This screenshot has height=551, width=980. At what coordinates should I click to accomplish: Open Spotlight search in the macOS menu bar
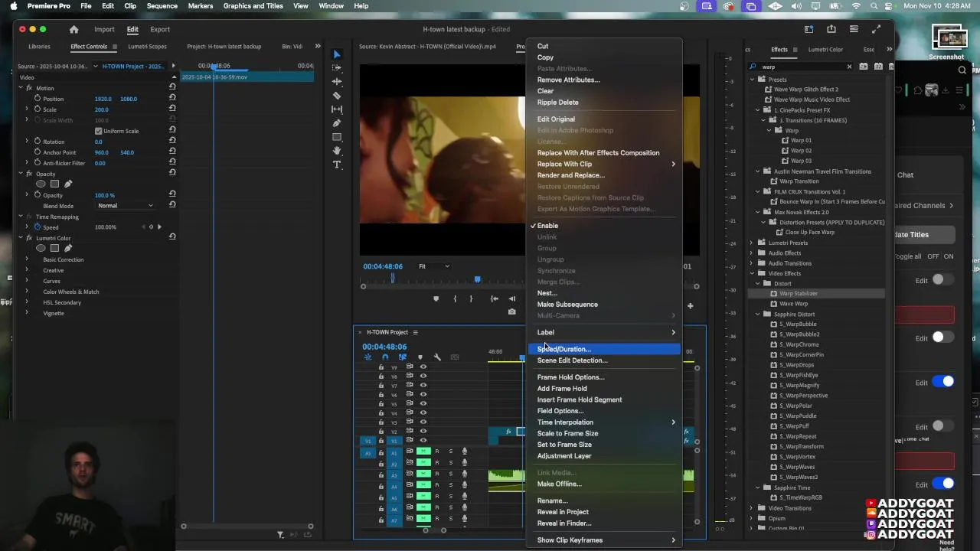coord(874,6)
